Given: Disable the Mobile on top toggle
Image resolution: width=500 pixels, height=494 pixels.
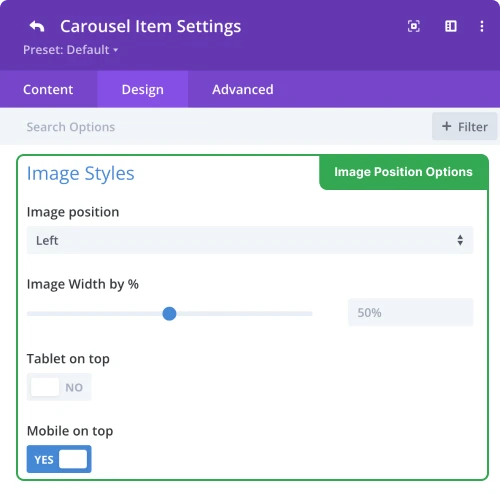Looking at the screenshot, I should pyautogui.click(x=59, y=459).
